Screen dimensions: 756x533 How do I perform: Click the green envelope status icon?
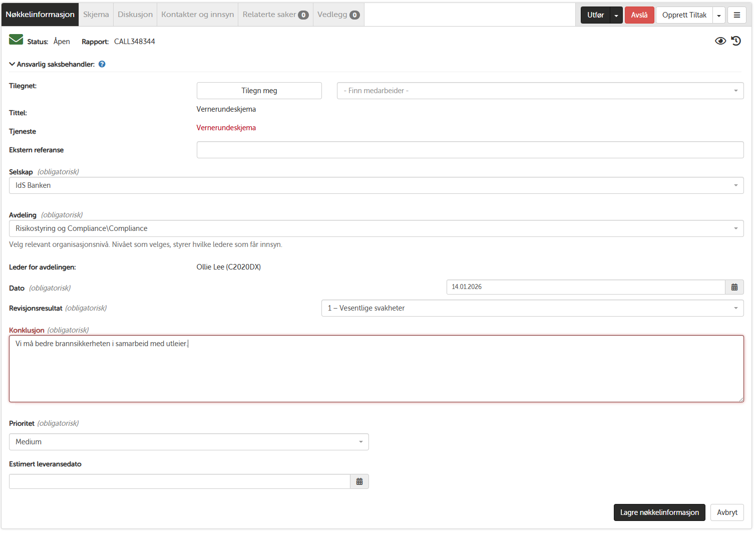pyautogui.click(x=16, y=40)
